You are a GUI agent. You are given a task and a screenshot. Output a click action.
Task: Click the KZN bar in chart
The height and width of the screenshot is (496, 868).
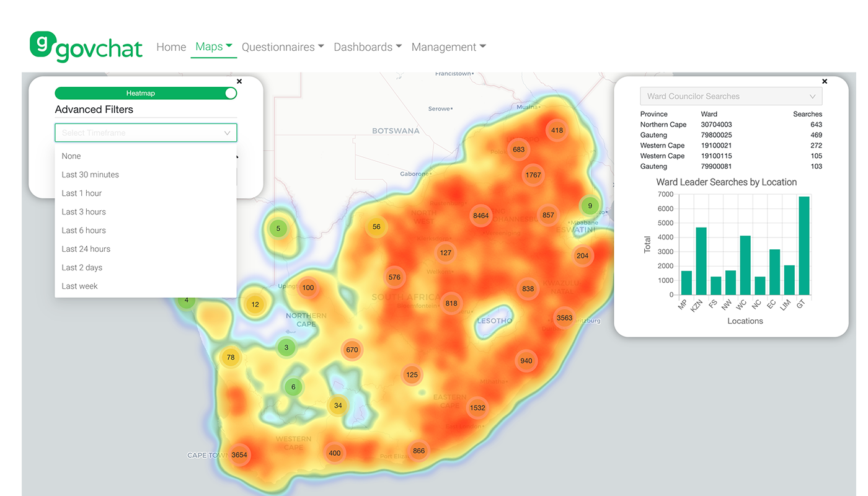tap(701, 261)
